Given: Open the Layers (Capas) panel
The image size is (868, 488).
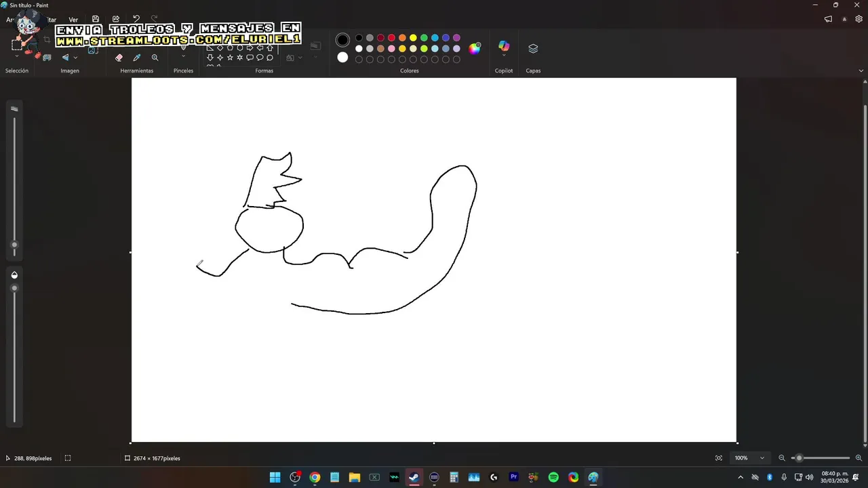Looking at the screenshot, I should (533, 48).
